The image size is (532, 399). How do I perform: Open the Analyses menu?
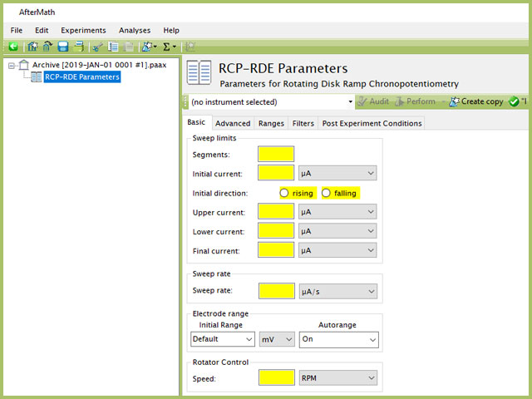tap(135, 30)
